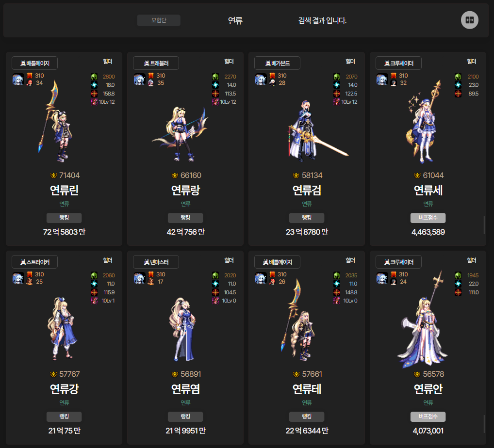The height and width of the screenshot is (448, 494).
Task: Click the 연류 adventure group link under 연류강
Action: pyautogui.click(x=64, y=402)
